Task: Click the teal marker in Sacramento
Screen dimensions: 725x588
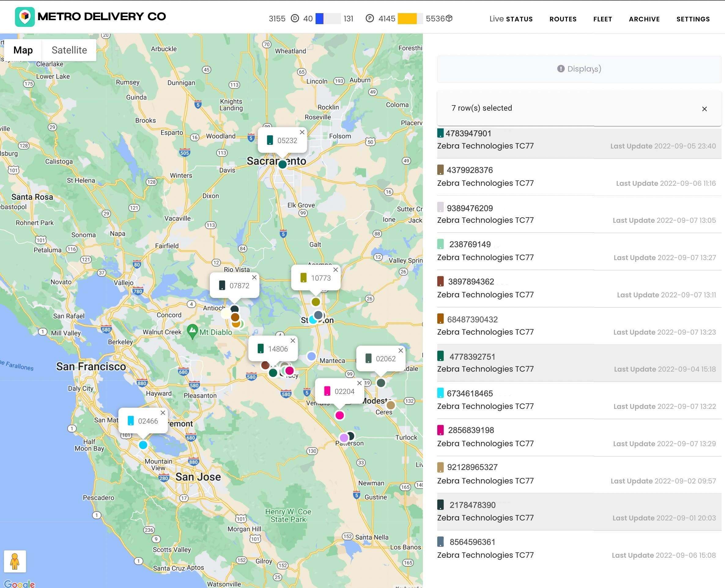Action: (282, 165)
